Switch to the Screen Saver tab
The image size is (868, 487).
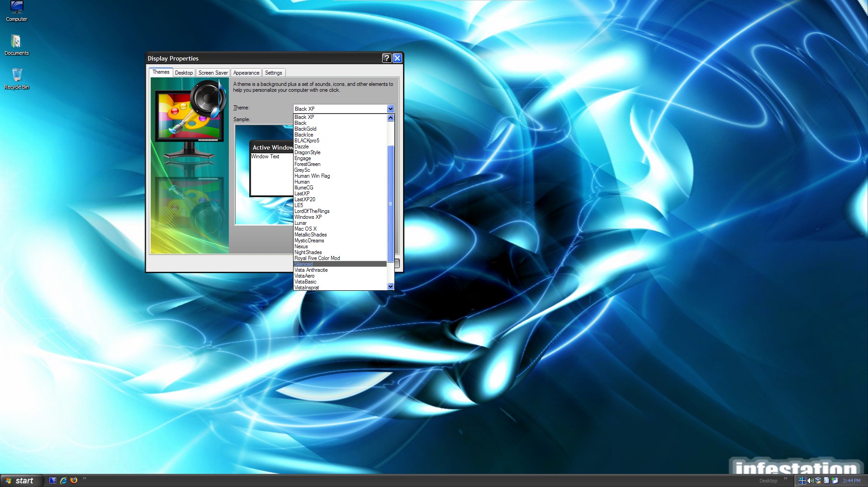pyautogui.click(x=213, y=73)
